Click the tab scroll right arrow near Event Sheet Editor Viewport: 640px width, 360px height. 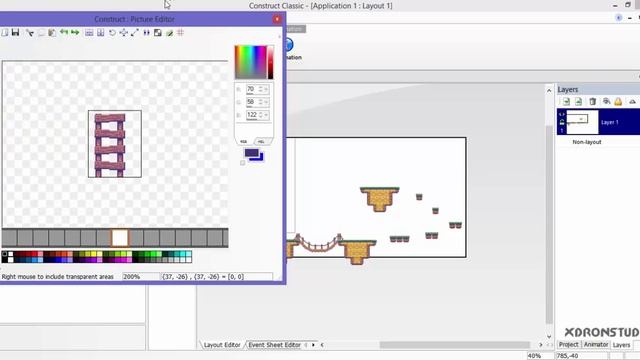313,345
